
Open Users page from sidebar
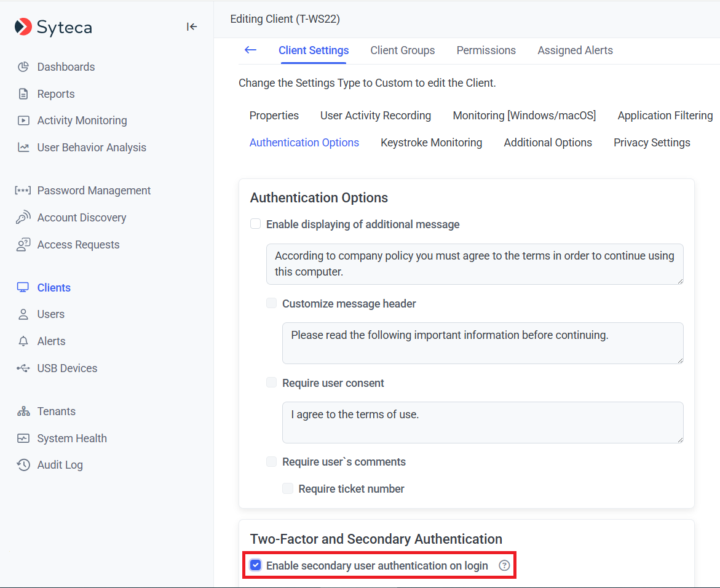[x=50, y=314]
